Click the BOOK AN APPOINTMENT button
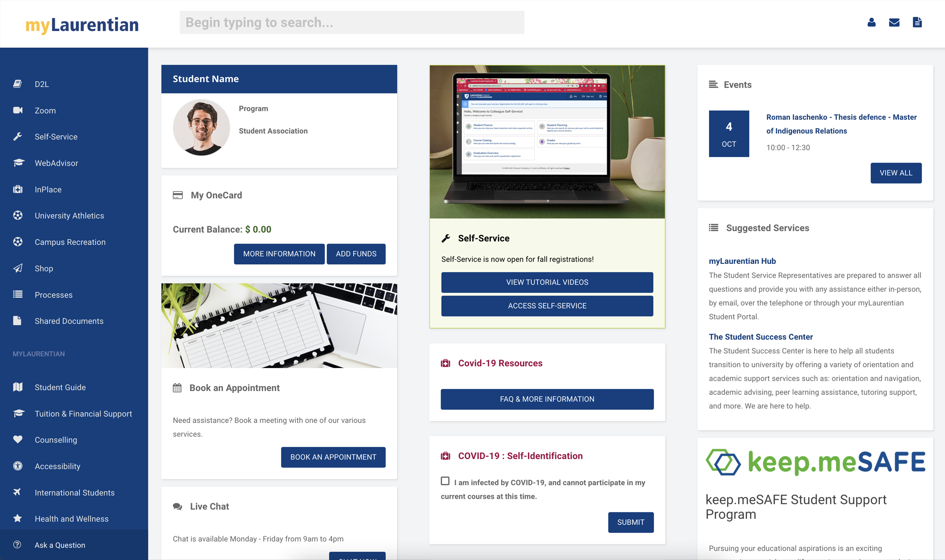 tap(333, 457)
